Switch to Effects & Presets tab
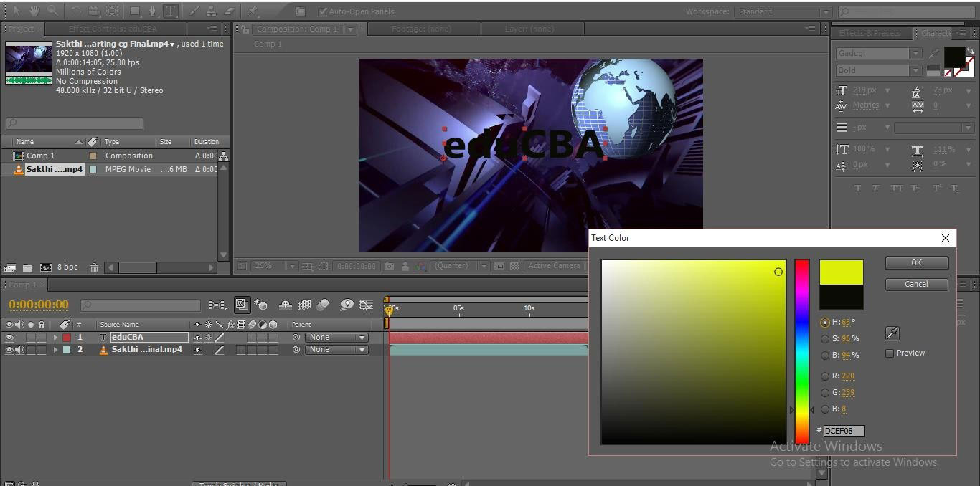 pyautogui.click(x=870, y=33)
